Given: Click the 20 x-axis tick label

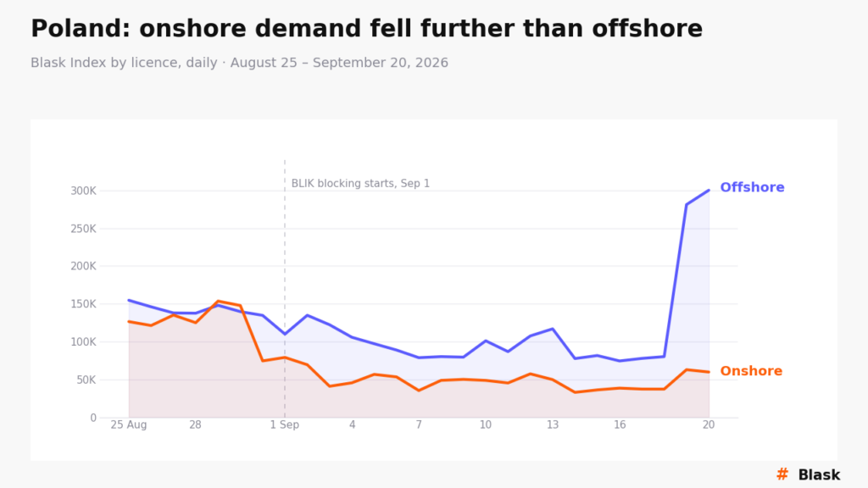Looking at the screenshot, I should pos(709,425).
